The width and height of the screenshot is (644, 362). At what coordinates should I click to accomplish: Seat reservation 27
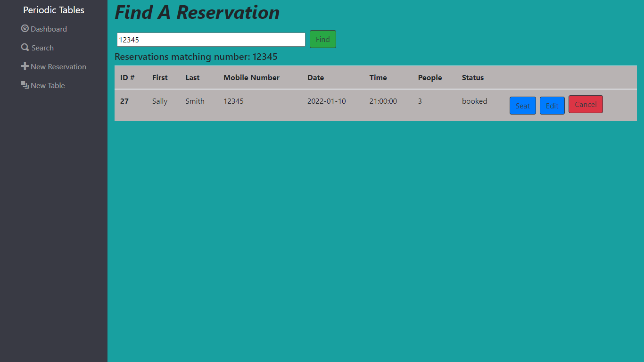tap(523, 106)
